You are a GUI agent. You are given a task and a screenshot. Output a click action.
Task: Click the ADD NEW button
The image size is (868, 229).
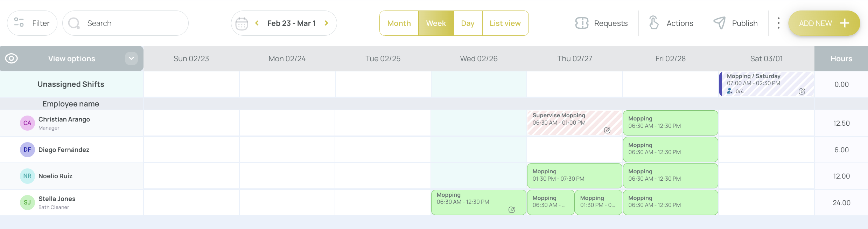coord(824,23)
